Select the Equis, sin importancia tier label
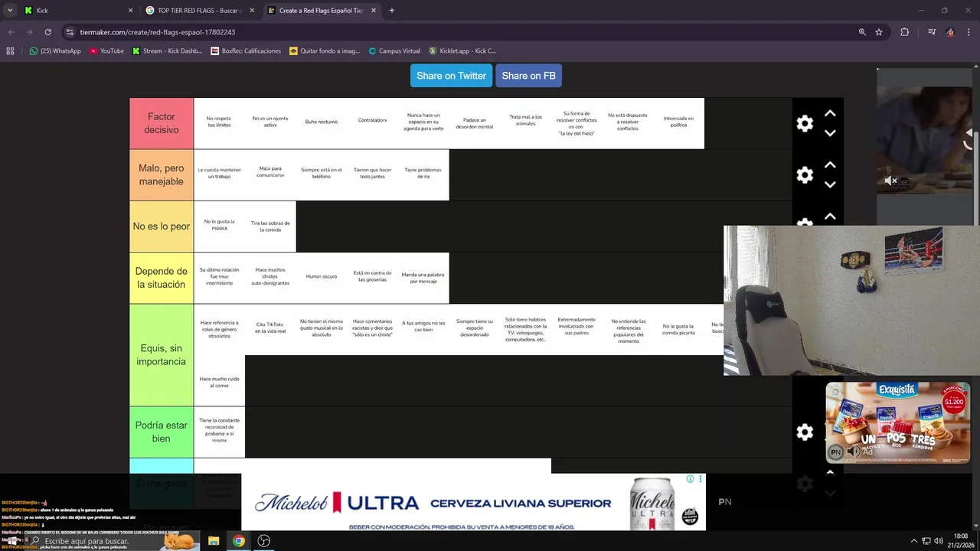 (x=162, y=355)
